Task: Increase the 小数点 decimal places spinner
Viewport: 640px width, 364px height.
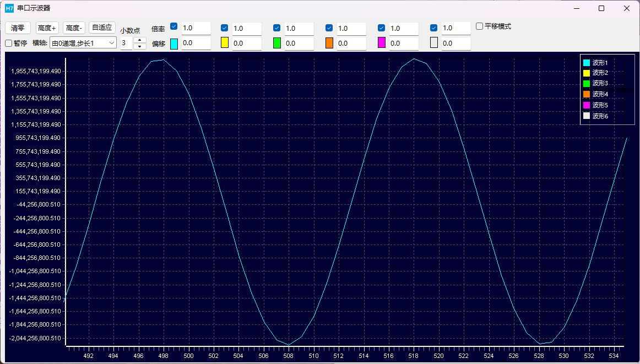Action: coord(140,40)
